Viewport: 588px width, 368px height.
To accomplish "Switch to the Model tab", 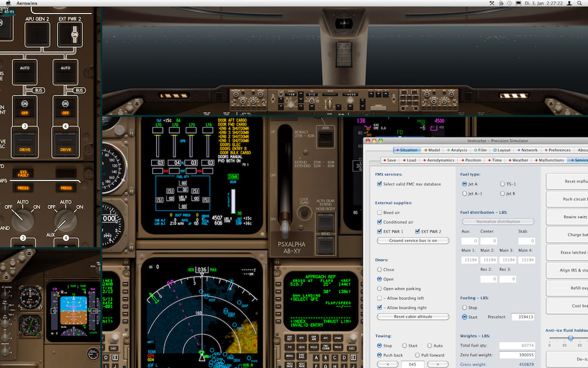I will coord(432,150).
